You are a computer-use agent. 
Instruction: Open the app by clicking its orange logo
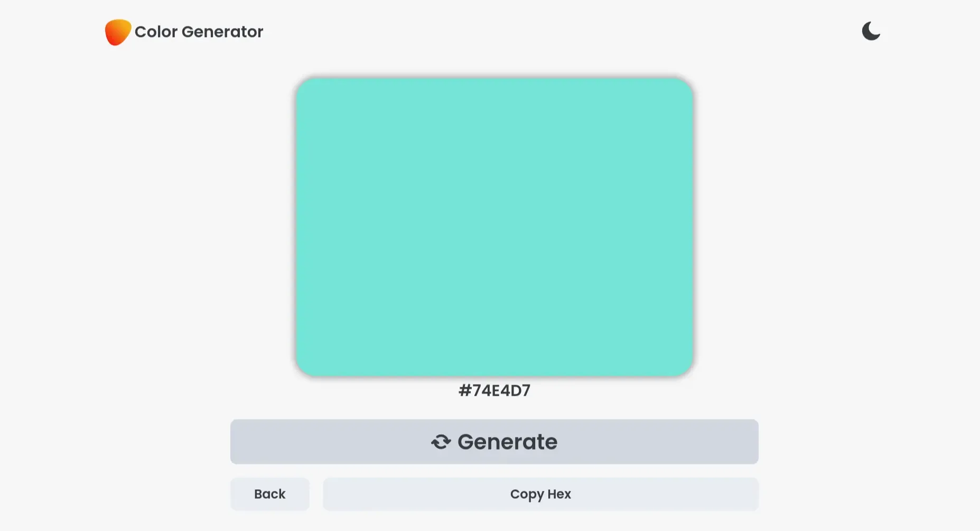[117, 31]
